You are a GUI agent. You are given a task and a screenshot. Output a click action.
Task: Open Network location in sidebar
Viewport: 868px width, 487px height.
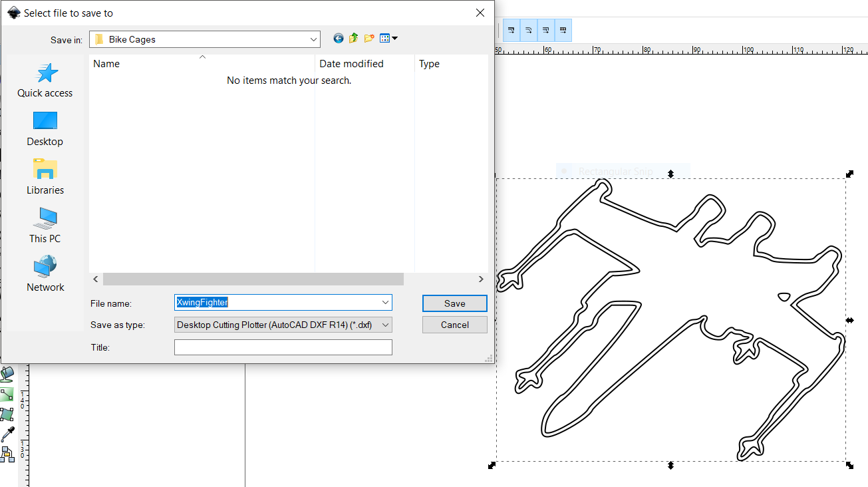[x=45, y=275]
